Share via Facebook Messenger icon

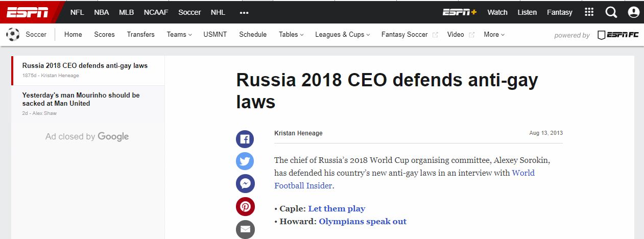pyautogui.click(x=245, y=184)
